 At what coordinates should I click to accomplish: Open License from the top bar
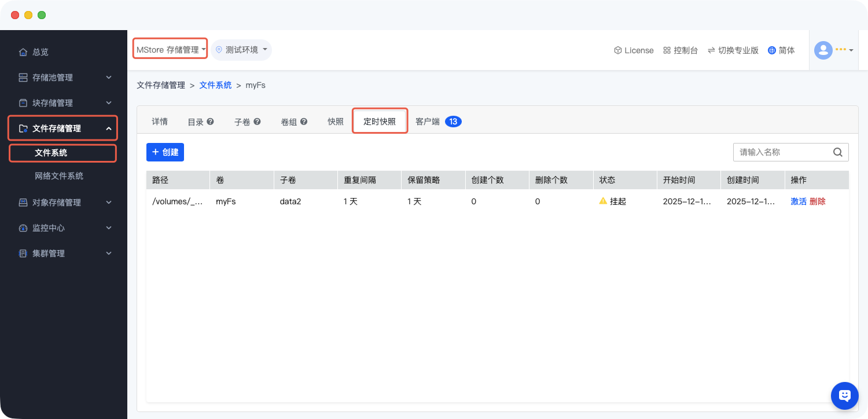[634, 50]
